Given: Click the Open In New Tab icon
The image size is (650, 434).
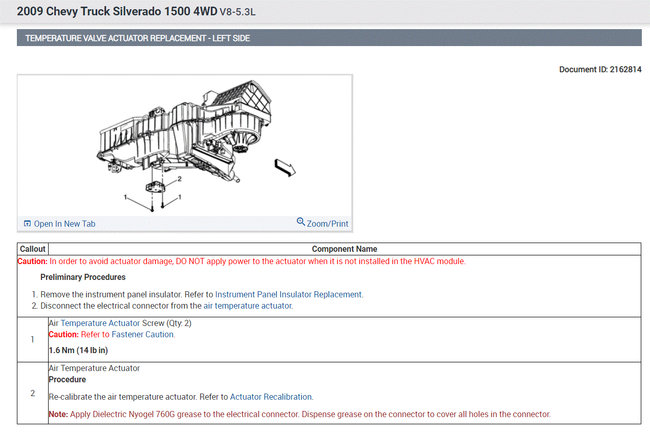Looking at the screenshot, I should point(27,223).
